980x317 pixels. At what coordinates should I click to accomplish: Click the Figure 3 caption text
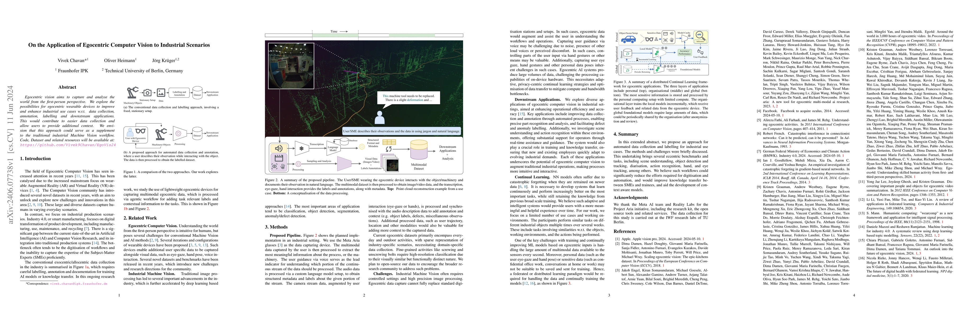click(661, 101)
